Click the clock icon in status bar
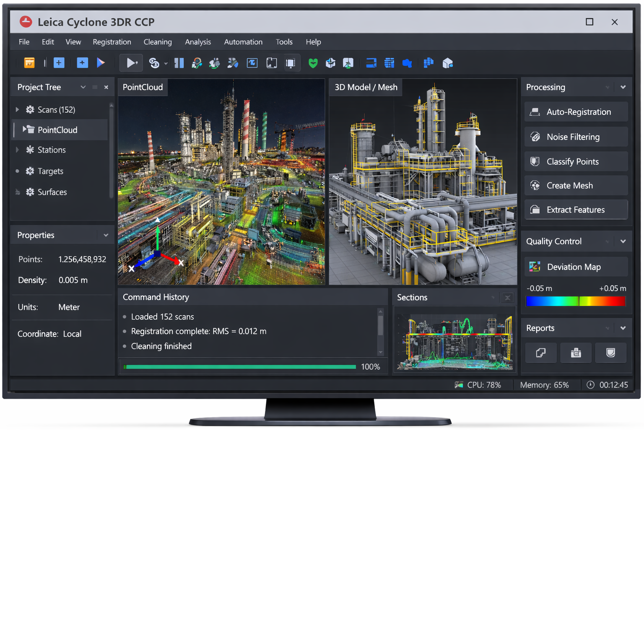 [590, 385]
